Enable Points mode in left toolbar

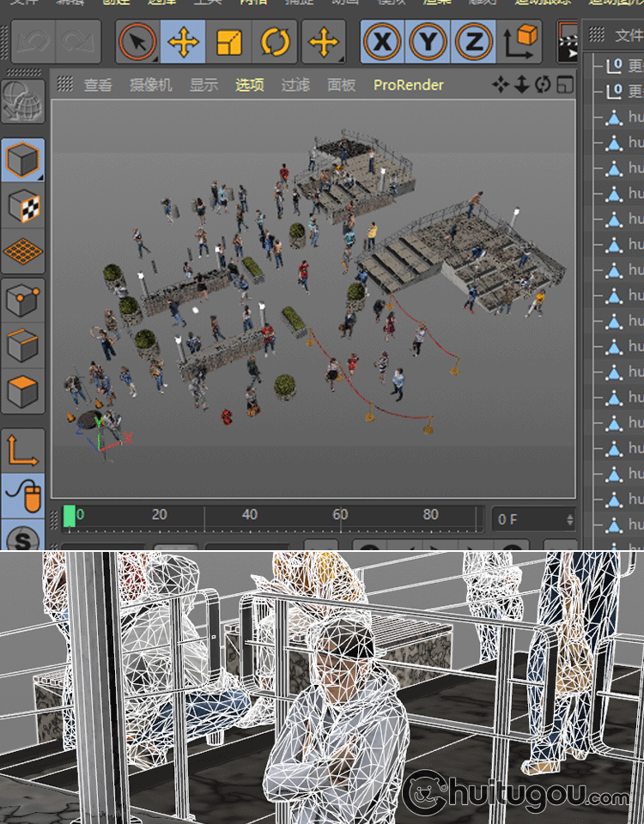pos(23,300)
